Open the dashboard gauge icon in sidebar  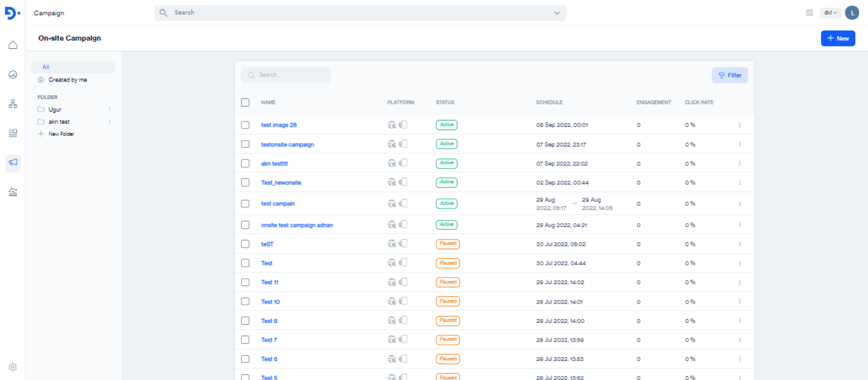pos(13,75)
